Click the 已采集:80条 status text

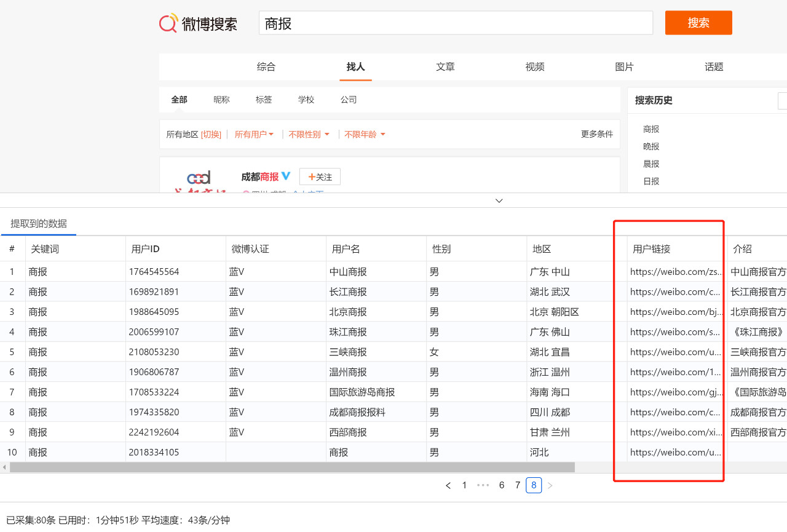[x=31, y=520]
